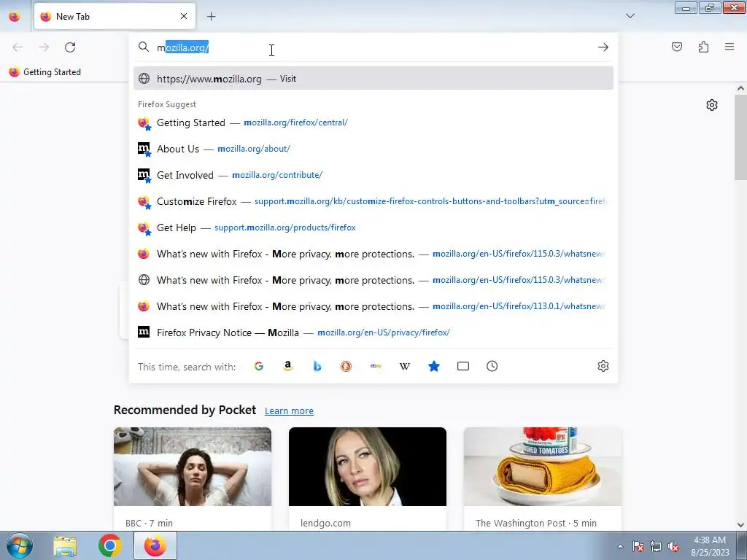Viewport: 747px width, 560px height.
Task: Search bookmarks with star icon
Action: [433, 366]
